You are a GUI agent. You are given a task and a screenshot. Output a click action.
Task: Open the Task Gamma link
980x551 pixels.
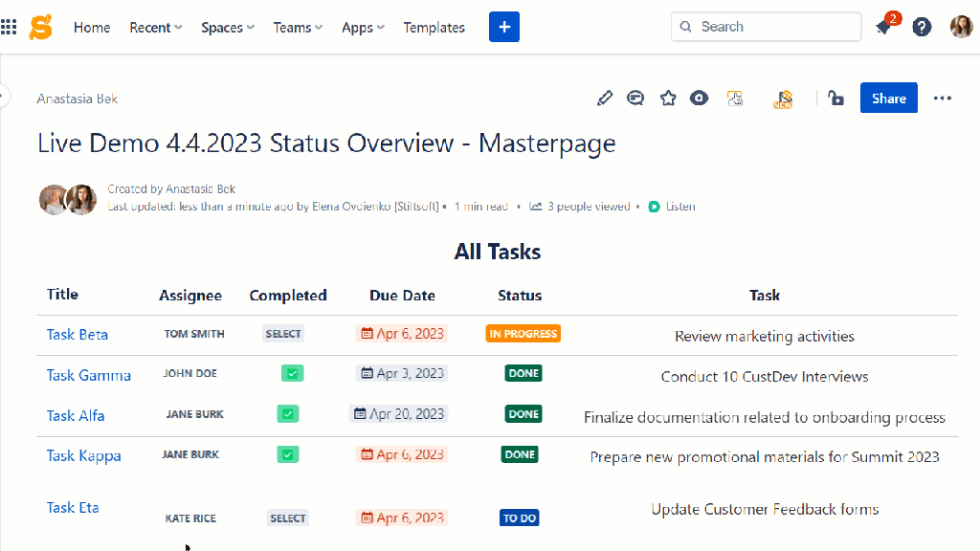pyautogui.click(x=89, y=375)
